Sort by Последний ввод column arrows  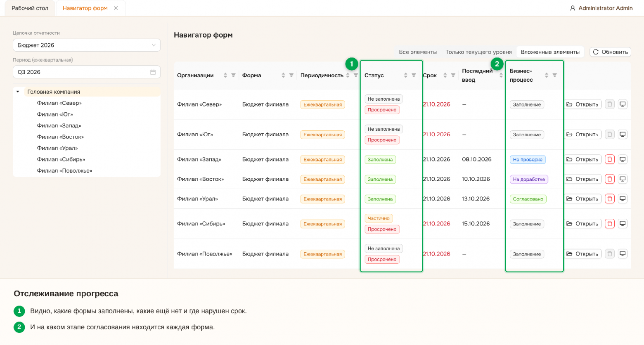[501, 75]
